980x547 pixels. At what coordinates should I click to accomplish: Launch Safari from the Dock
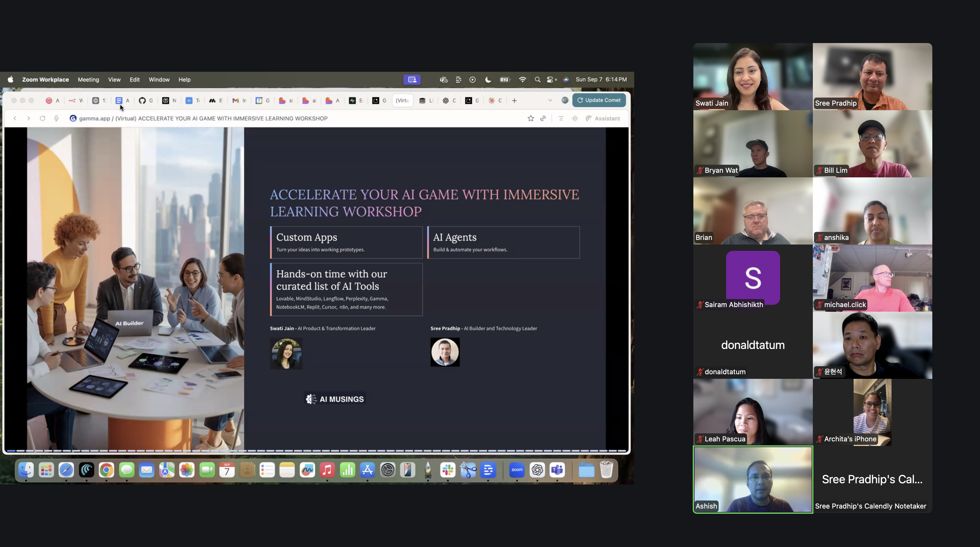(66, 470)
